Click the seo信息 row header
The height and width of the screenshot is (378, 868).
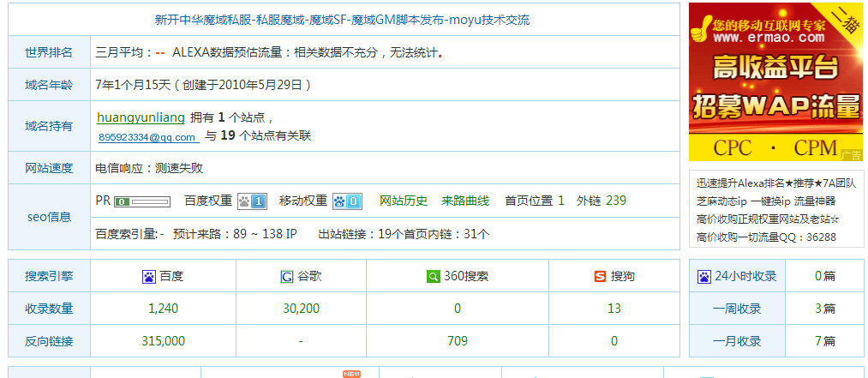click(49, 217)
